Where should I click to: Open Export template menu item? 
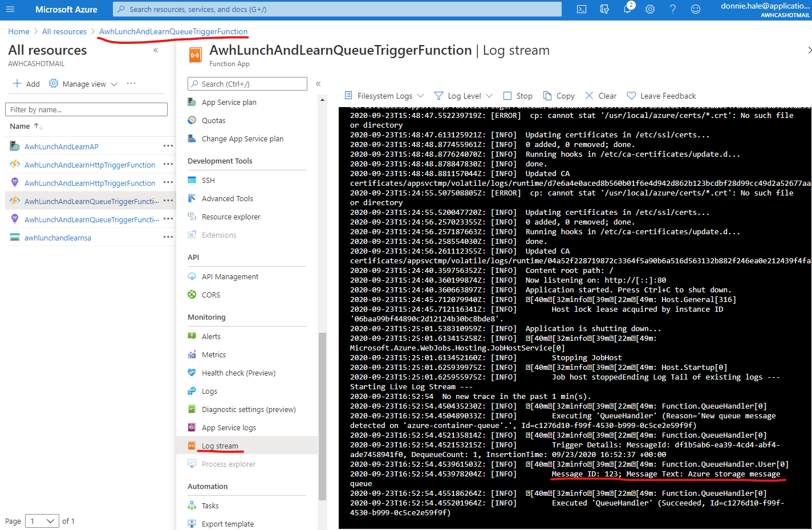228,524
